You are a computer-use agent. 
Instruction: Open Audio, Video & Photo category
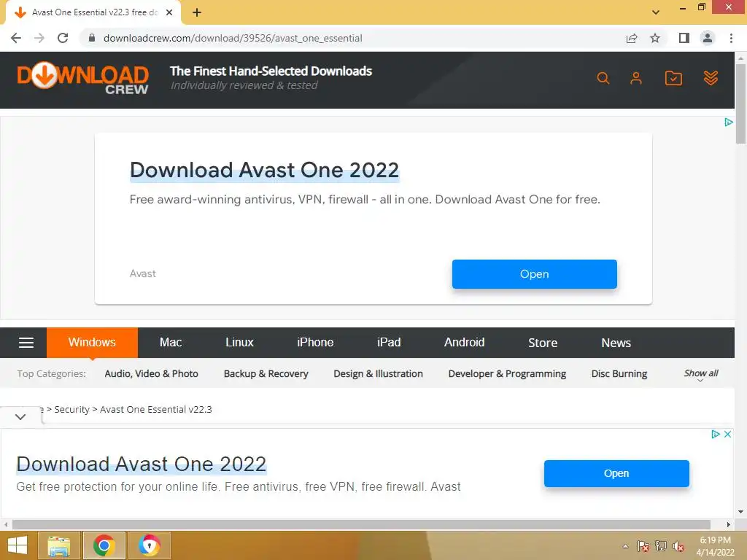pos(152,374)
